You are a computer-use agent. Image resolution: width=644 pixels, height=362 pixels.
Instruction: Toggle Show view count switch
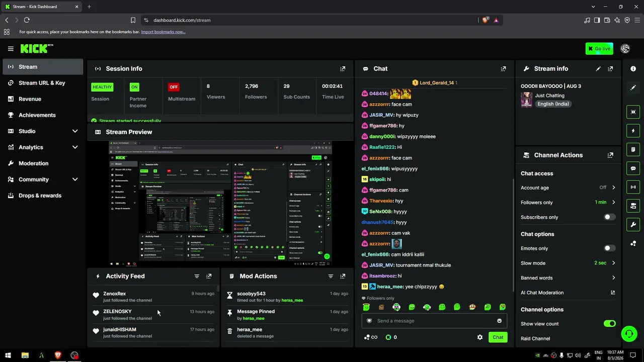click(x=609, y=324)
